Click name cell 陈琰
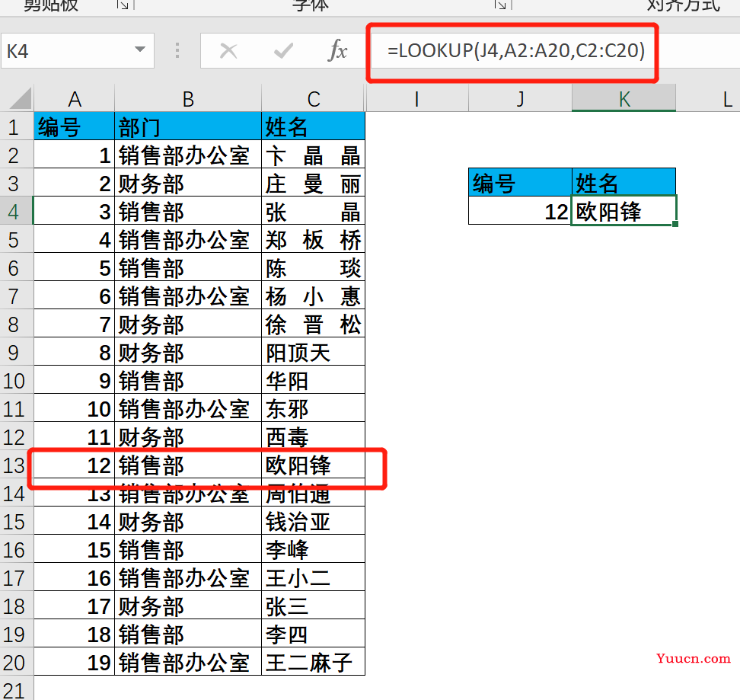The height and width of the screenshot is (700, 740). [314, 267]
